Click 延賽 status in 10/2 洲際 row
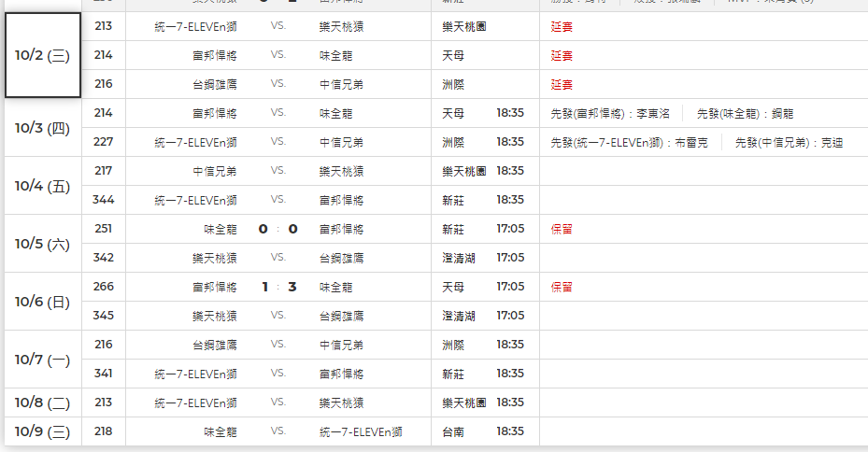This screenshot has width=868, height=452. point(562,84)
